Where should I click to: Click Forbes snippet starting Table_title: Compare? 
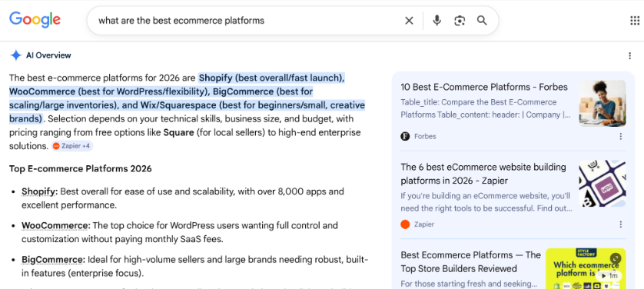[x=486, y=108]
